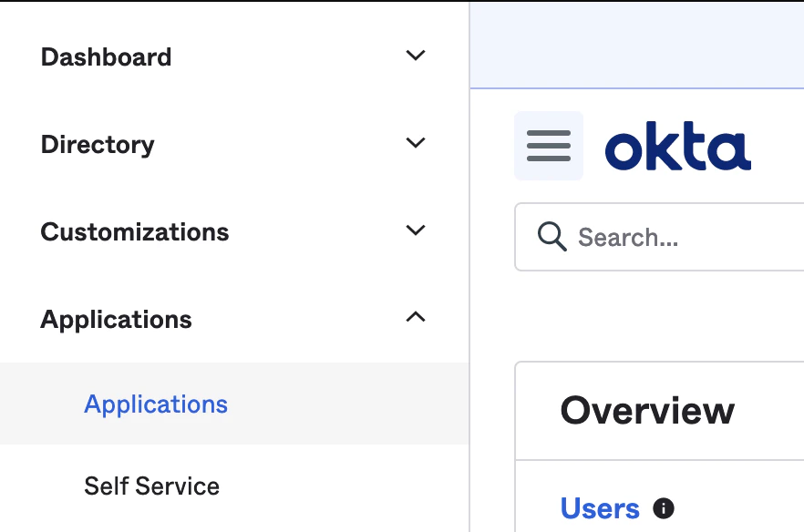
Task: Select the highlighted Applications sub-item
Action: tap(234, 404)
